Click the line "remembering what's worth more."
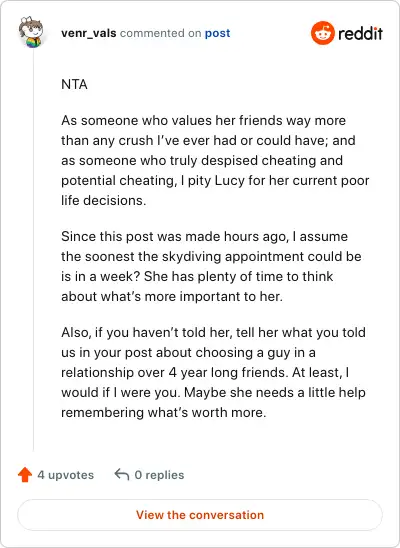 (x=163, y=412)
